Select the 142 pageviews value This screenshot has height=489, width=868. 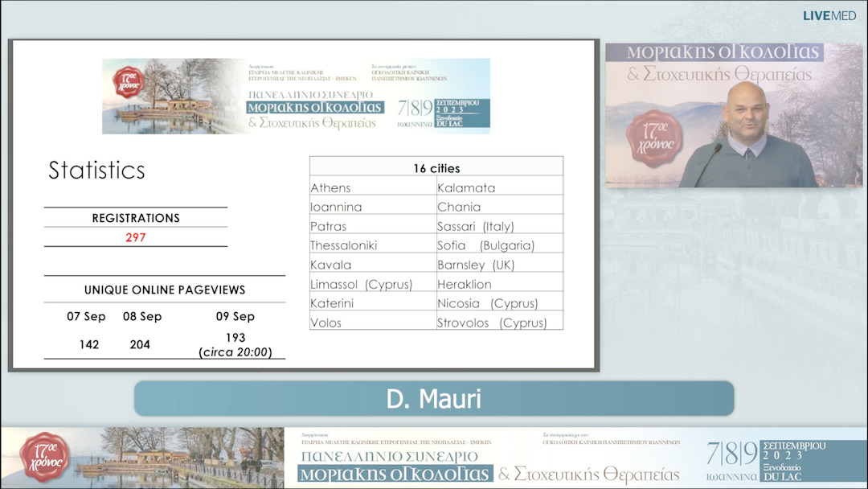click(x=89, y=344)
